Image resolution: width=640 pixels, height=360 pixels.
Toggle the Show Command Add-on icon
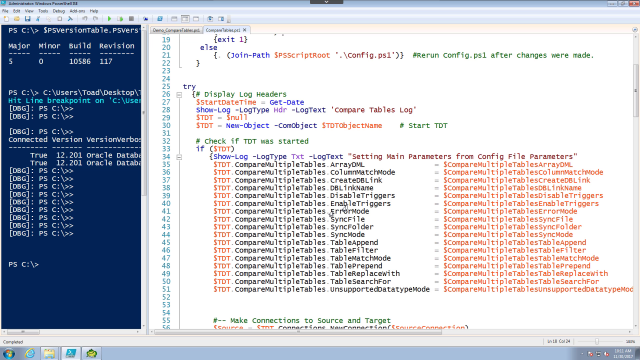point(221,19)
